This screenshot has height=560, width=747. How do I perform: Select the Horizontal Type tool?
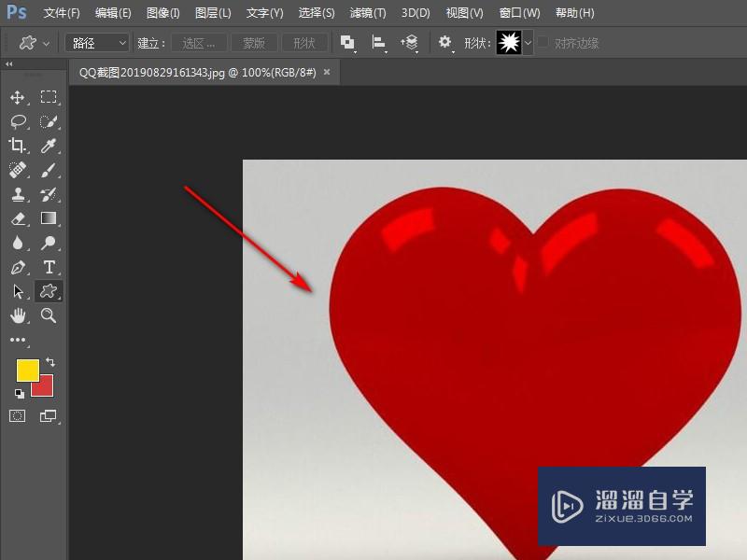coord(49,267)
